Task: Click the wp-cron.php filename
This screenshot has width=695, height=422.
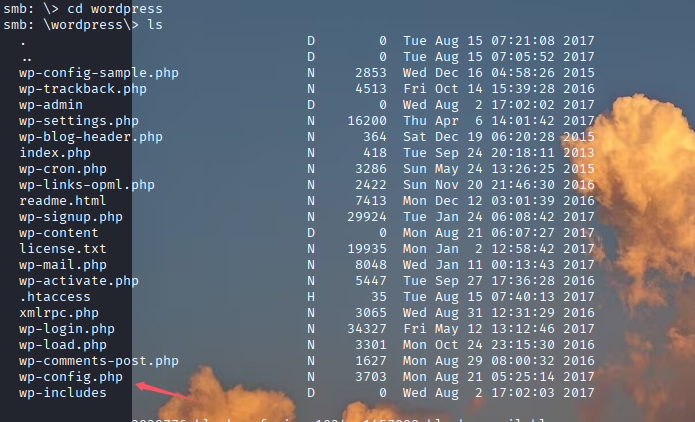Action: 62,169
